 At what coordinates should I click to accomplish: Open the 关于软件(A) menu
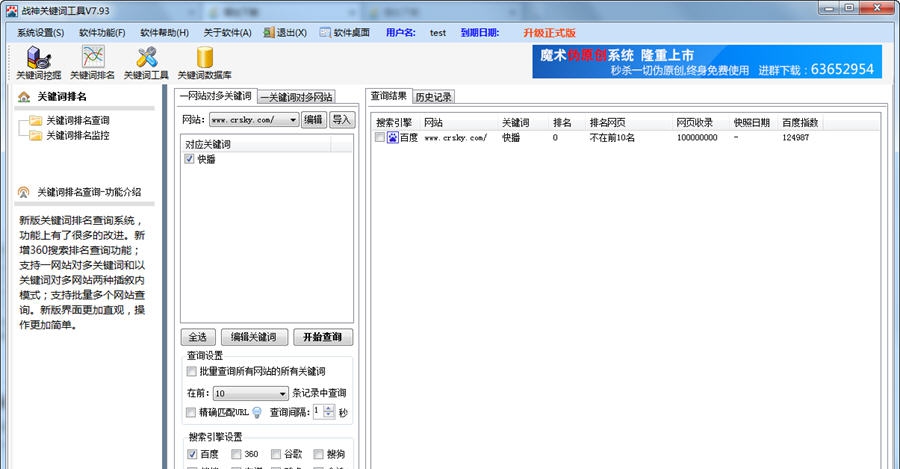click(x=227, y=33)
